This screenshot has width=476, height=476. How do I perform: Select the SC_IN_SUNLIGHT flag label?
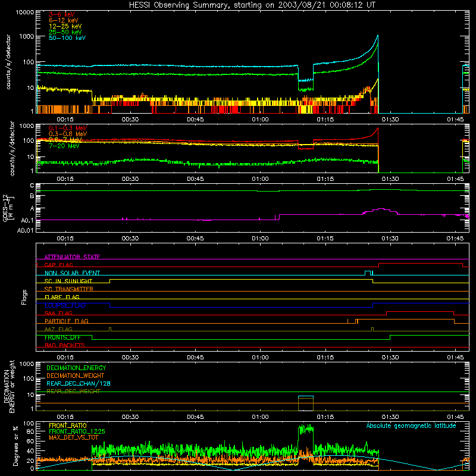(68, 281)
